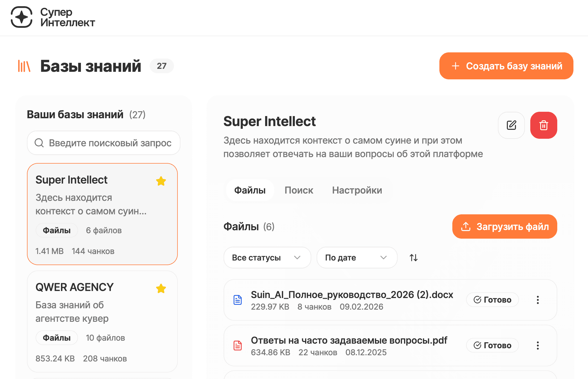The image size is (588, 379).
Task: Click the upload arrow icon in Загрузить файл
Action: click(466, 226)
